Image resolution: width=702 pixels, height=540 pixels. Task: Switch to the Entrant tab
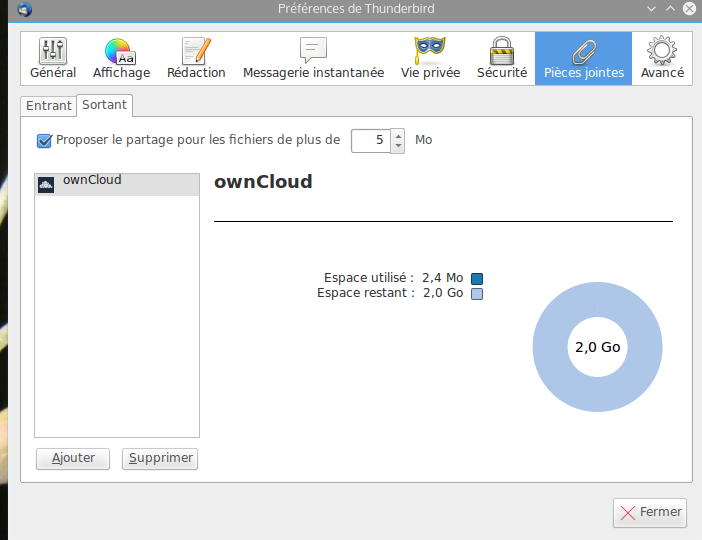(x=49, y=105)
